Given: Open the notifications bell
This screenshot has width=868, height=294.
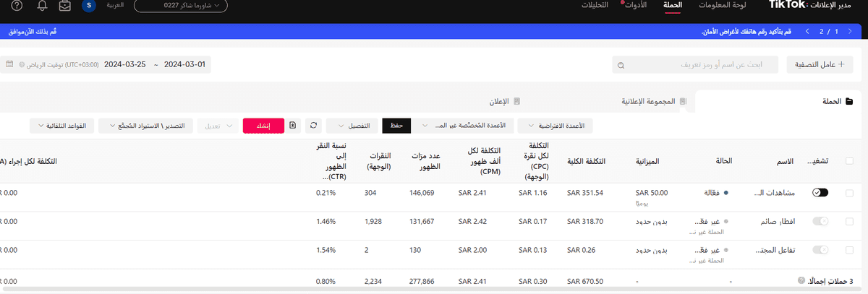Looking at the screenshot, I should [x=41, y=6].
